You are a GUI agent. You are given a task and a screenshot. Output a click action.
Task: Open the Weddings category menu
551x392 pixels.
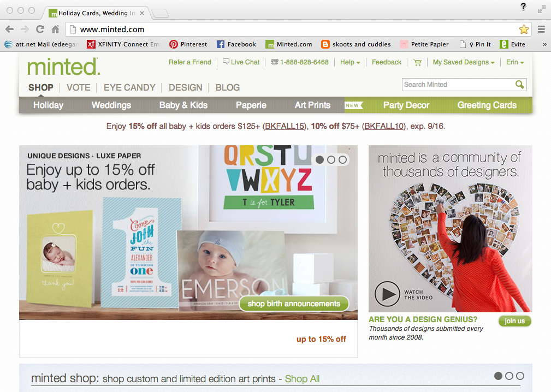pyautogui.click(x=111, y=105)
